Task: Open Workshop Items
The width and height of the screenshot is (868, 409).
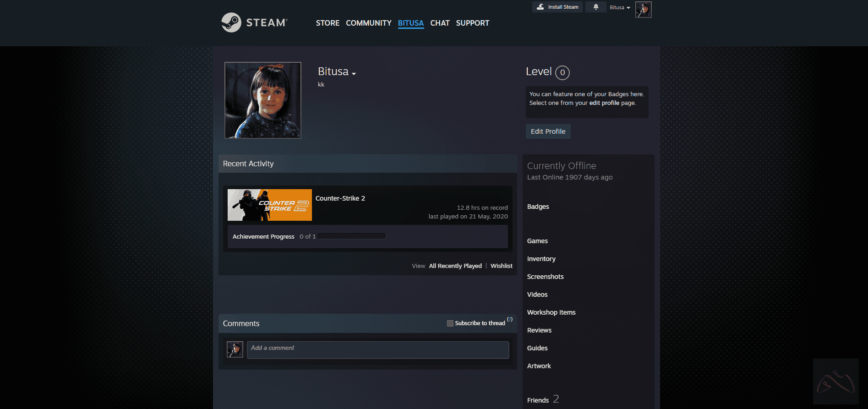Action: pyautogui.click(x=551, y=312)
